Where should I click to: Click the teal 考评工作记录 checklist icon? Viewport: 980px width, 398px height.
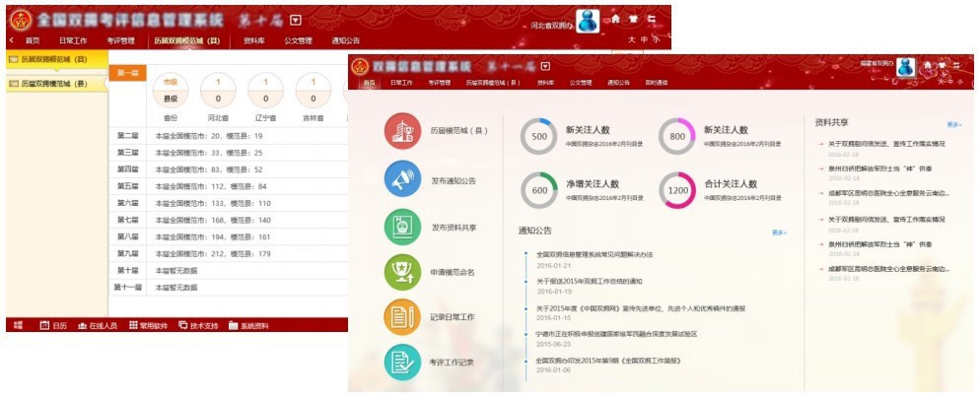pyautogui.click(x=403, y=362)
